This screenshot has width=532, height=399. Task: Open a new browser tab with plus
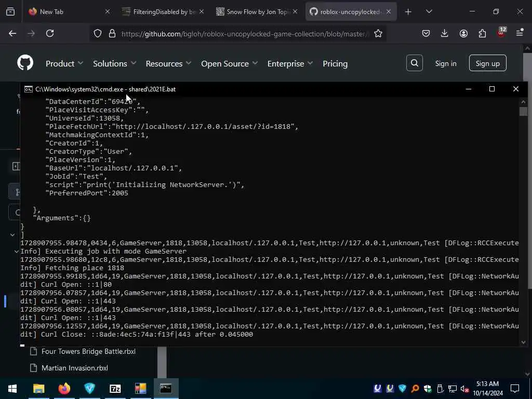408,12
